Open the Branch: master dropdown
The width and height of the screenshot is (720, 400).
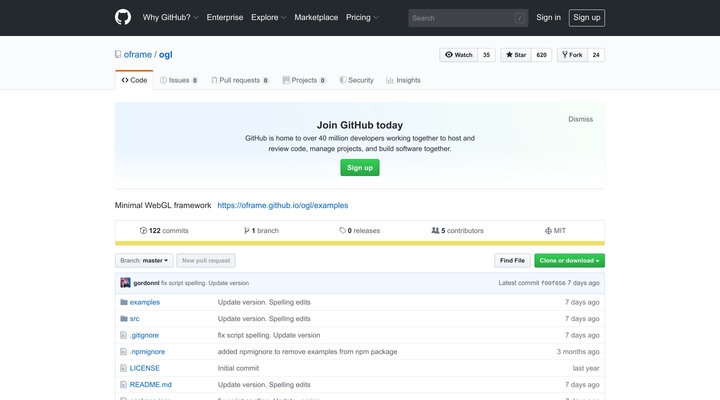(144, 260)
